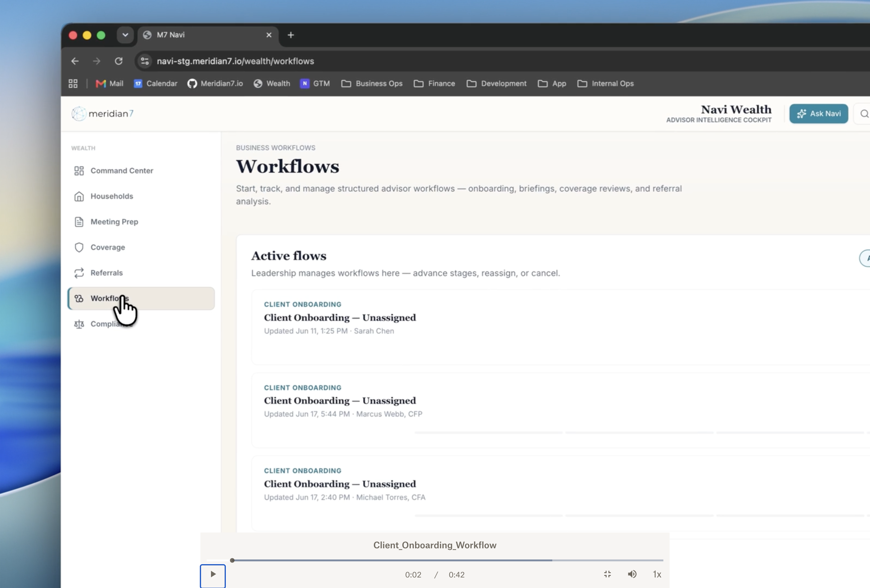This screenshot has height=588, width=870.
Task: Open the GTM bookmark
Action: tap(315, 83)
